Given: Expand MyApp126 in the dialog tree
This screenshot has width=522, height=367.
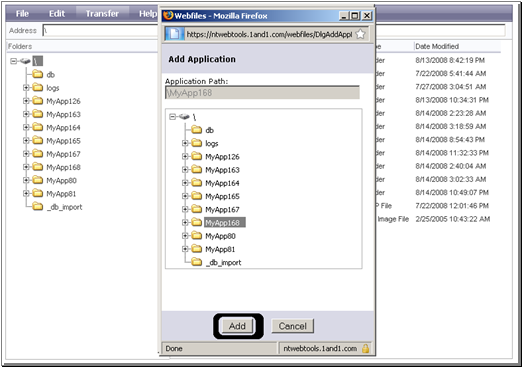Looking at the screenshot, I should pos(185,156).
